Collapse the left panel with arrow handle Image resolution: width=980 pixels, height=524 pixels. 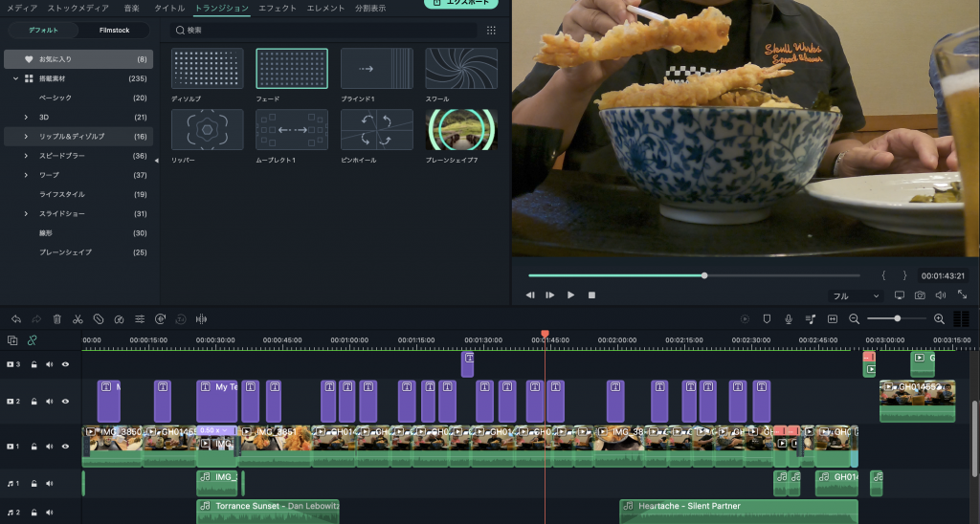click(156, 161)
